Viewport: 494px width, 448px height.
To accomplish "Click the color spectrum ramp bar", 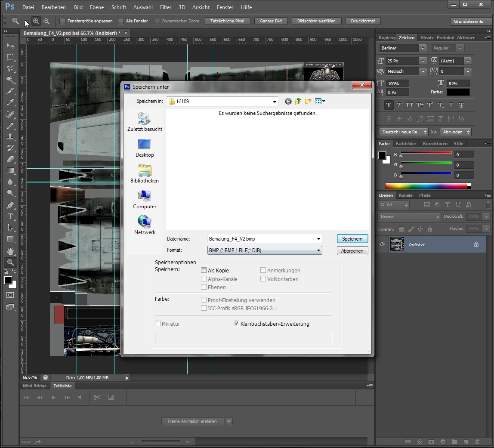I will click(426, 186).
